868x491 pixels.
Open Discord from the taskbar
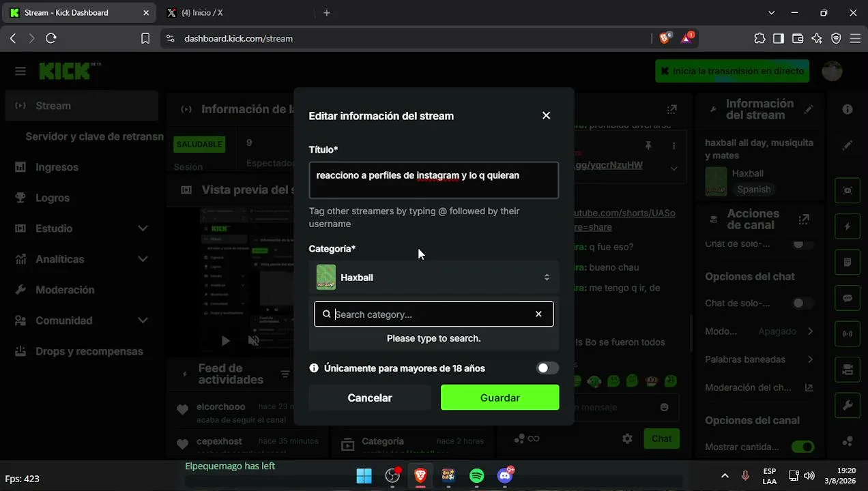pyautogui.click(x=505, y=476)
